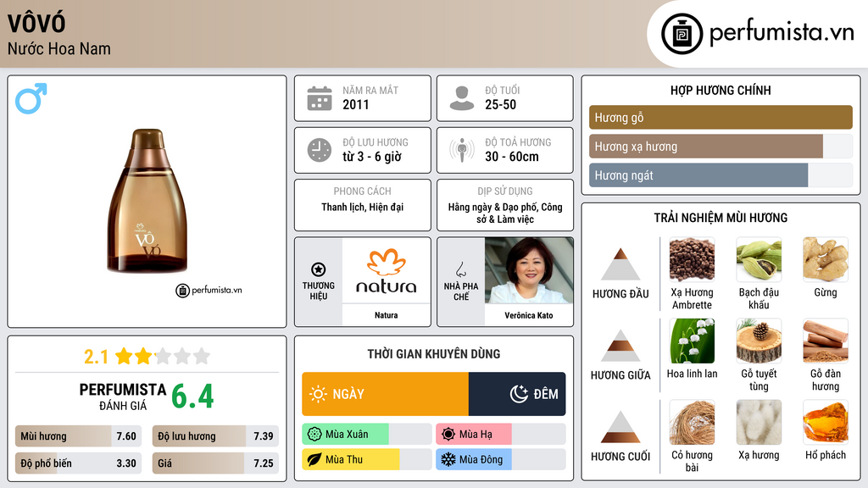Open the Hổ phách note image
This screenshot has width=868, height=488.
coord(826,422)
